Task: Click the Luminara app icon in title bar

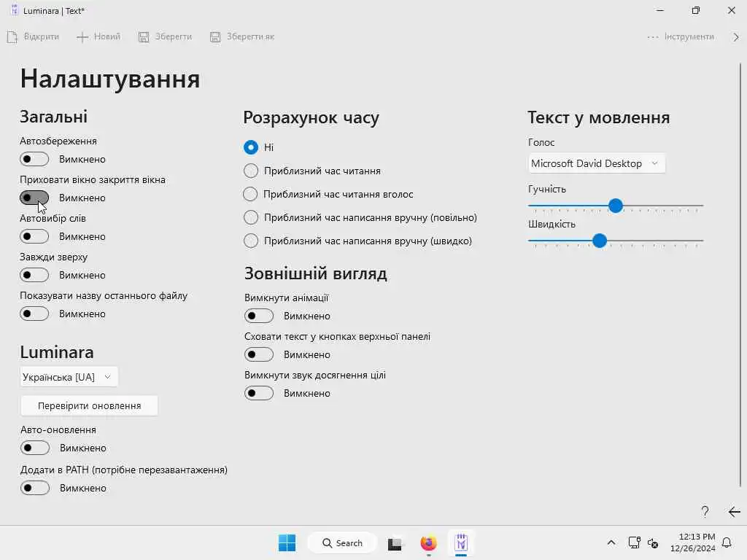Action: (x=15, y=10)
